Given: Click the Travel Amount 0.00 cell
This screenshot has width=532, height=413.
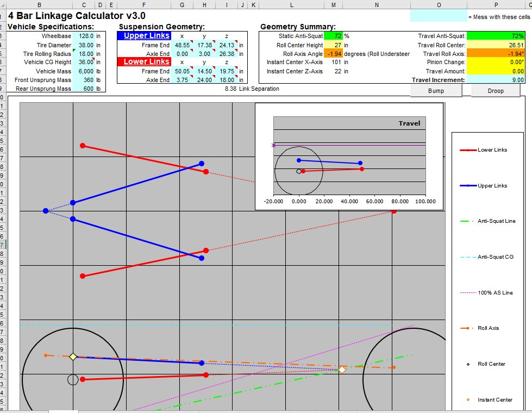Looking at the screenshot, I should (496, 71).
